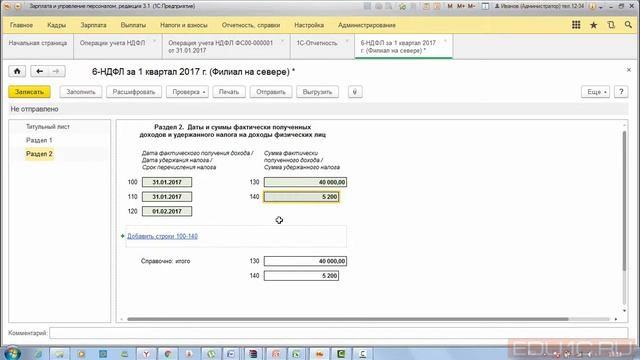Click Добавить строки 100-140 link
The width and height of the screenshot is (640, 360).
162,236
